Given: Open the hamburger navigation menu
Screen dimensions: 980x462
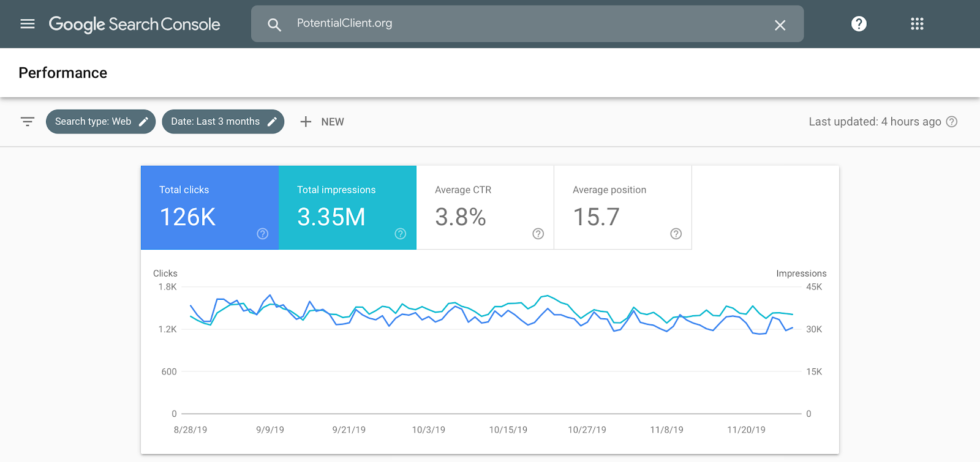Looking at the screenshot, I should point(28,24).
